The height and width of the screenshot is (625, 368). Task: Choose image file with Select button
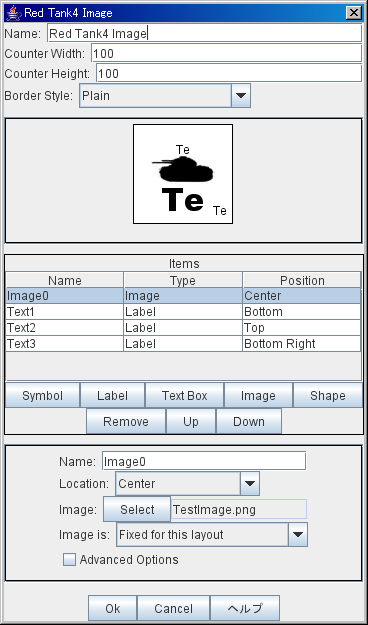point(137,509)
